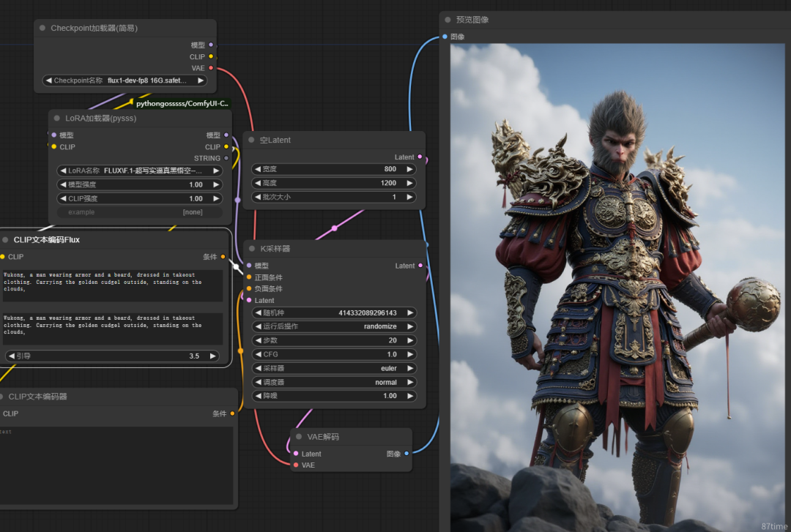The height and width of the screenshot is (532, 791).
Task: Collapse the VAE解码 node via its title dot
Action: pos(299,437)
